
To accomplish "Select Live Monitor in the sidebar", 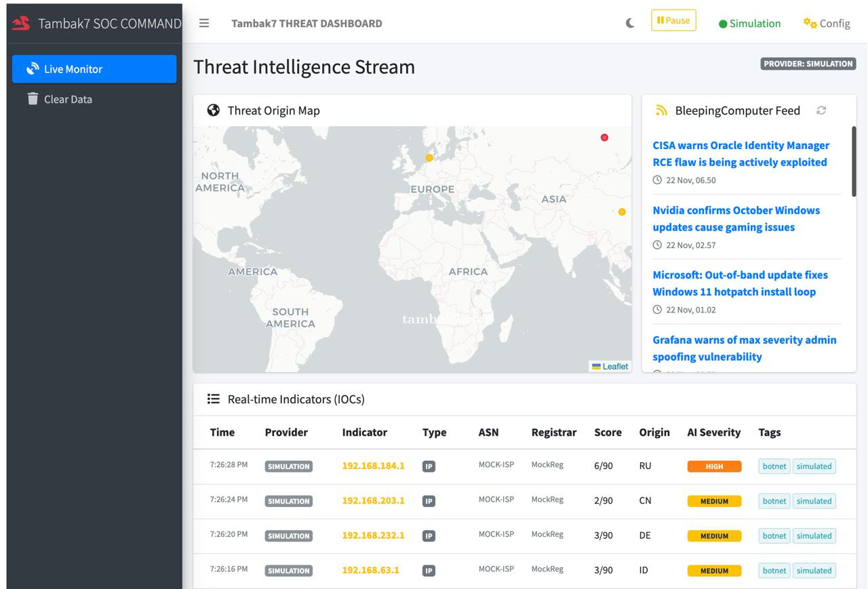I will pyautogui.click(x=94, y=69).
